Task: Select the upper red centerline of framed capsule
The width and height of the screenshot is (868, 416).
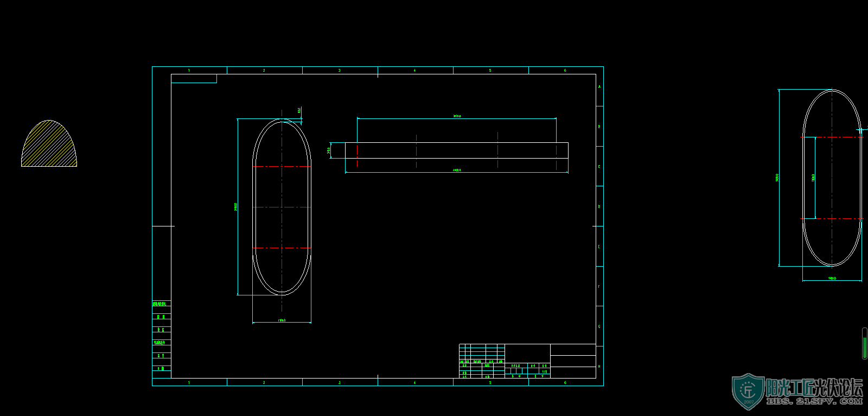Action: coord(282,166)
